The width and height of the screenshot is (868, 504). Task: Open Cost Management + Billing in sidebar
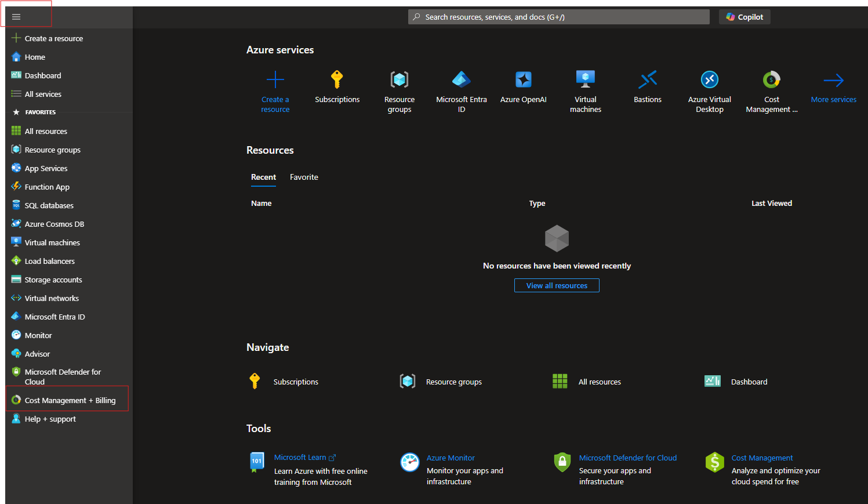click(63, 400)
